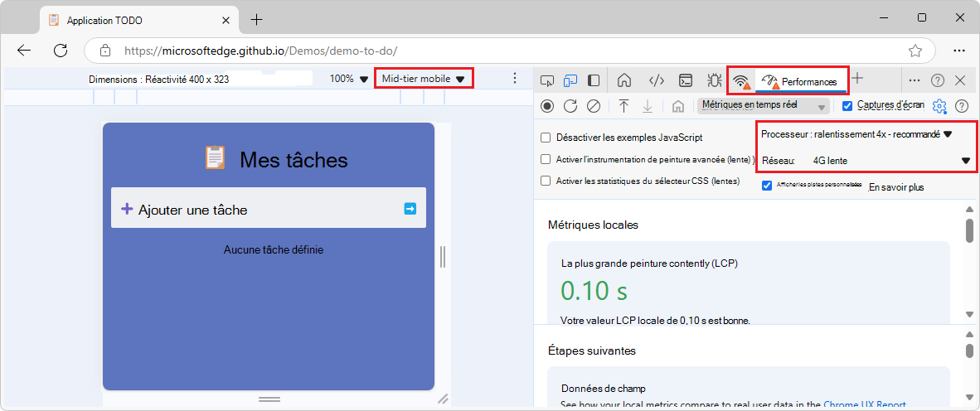This screenshot has width=980, height=411.
Task: Click the performance landing page home icon
Action: point(677,106)
